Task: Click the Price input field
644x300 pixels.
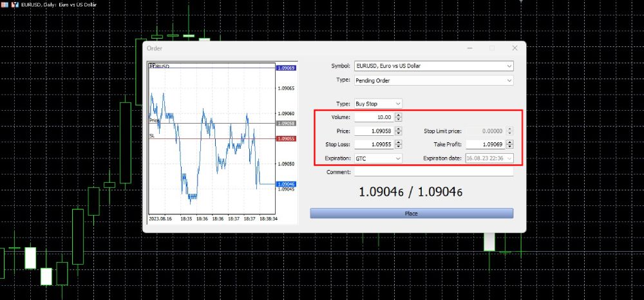Action: click(x=374, y=131)
